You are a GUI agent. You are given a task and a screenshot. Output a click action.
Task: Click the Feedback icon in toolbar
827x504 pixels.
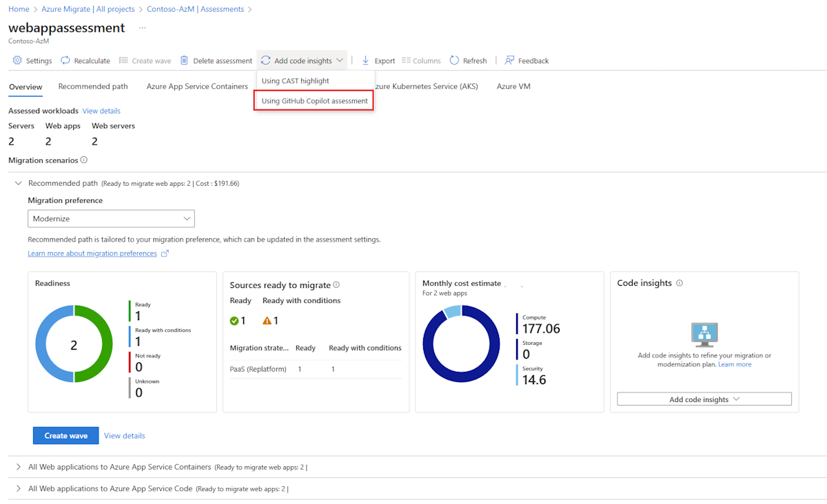click(x=510, y=61)
